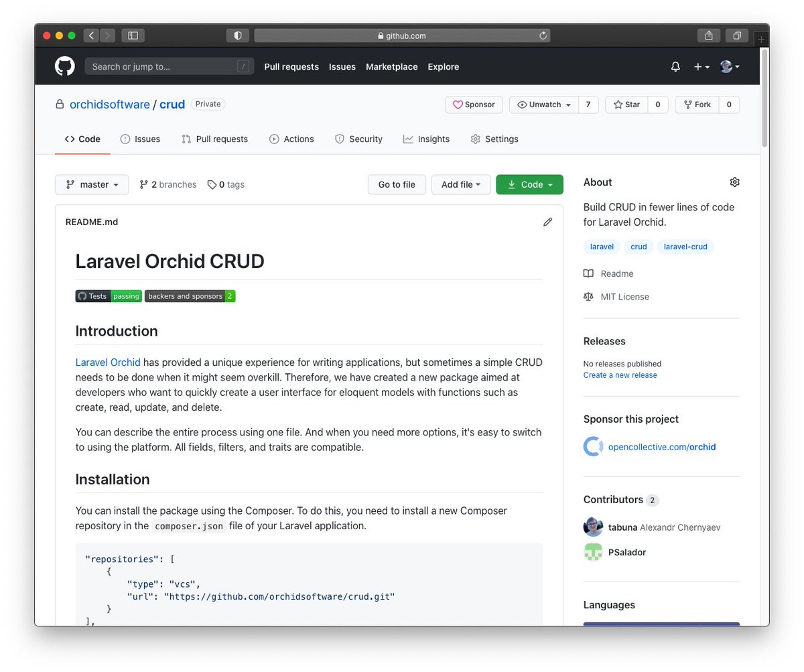Open the crud repository link
Image resolution: width=804 pixels, height=672 pixels.
point(172,105)
